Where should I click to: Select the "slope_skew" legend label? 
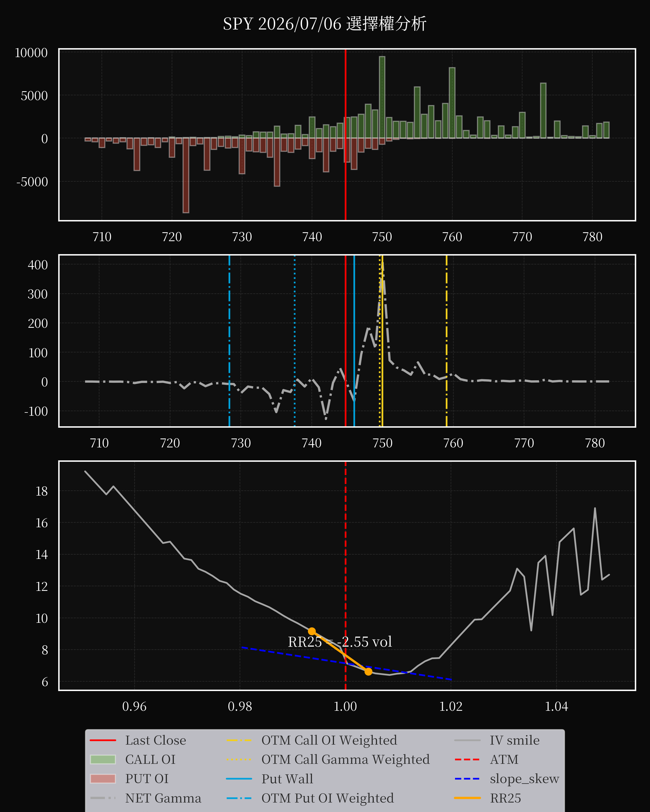[x=525, y=779]
